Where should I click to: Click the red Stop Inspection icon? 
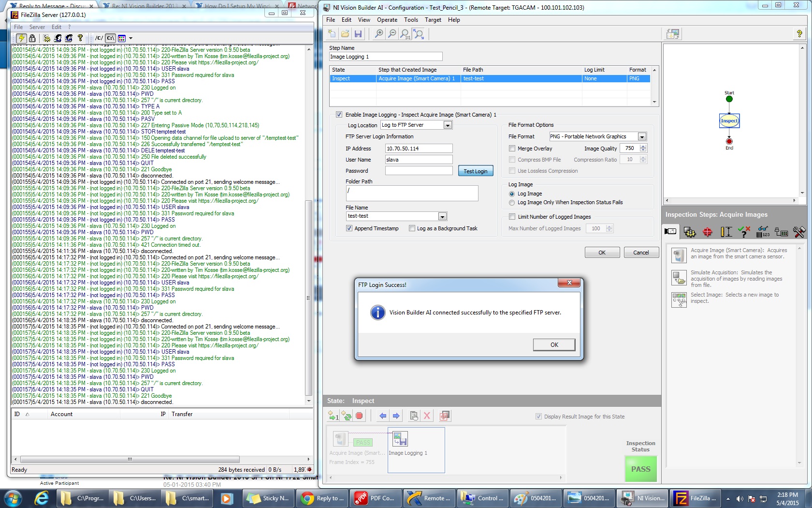point(359,416)
